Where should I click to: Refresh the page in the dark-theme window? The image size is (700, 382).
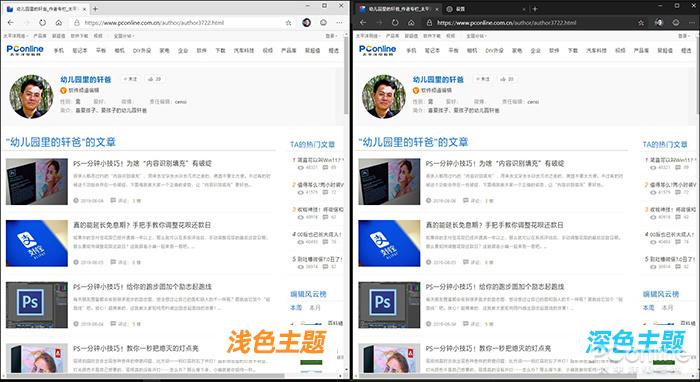click(395, 22)
